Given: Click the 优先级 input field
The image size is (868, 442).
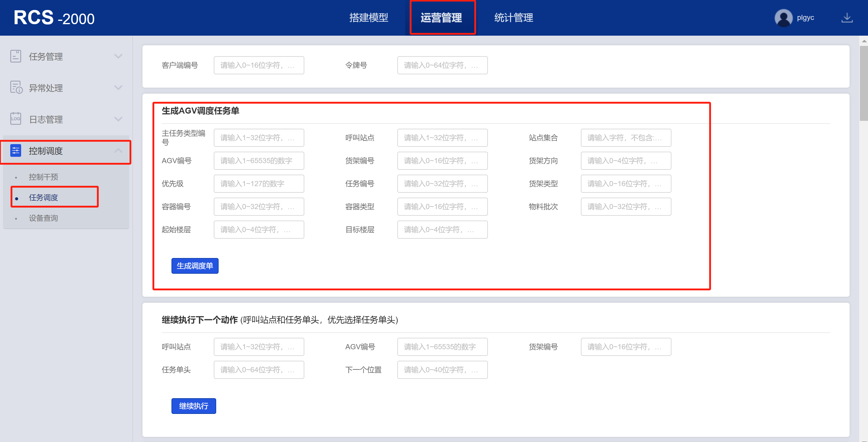Looking at the screenshot, I should click(259, 184).
